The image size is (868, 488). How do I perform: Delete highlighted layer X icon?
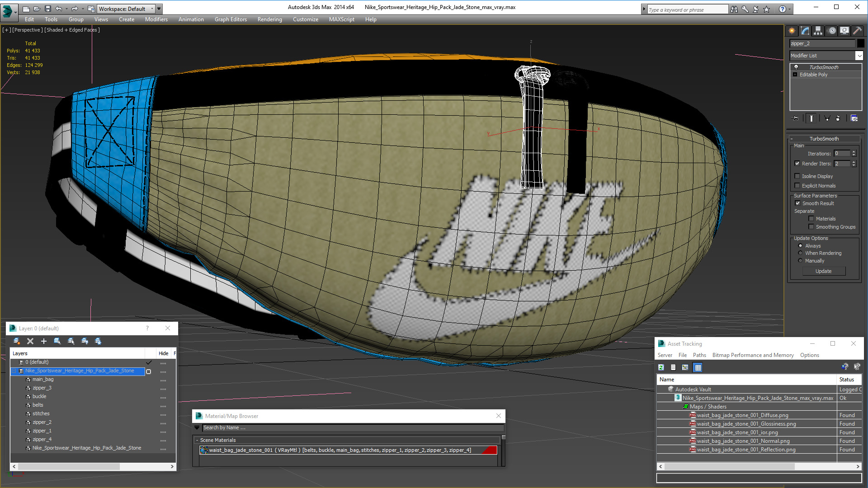30,341
